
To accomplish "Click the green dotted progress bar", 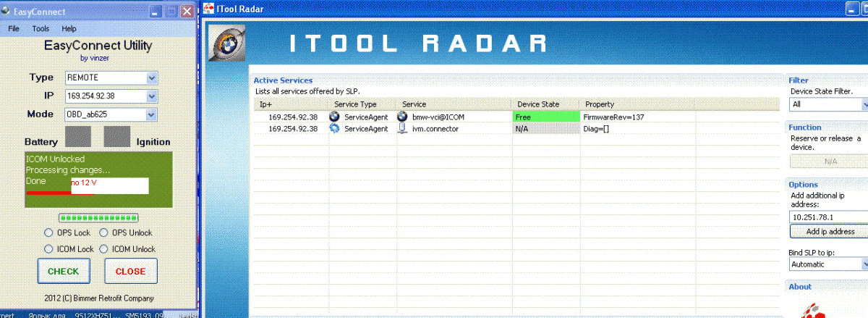I will tap(98, 217).
